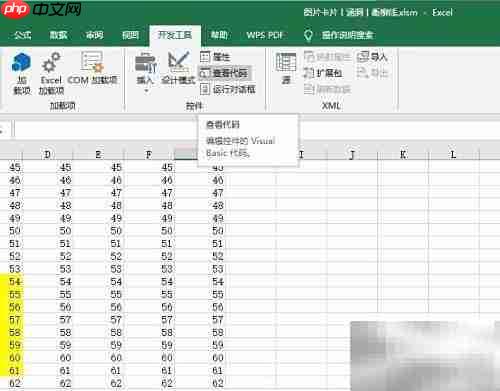Viewport: 500px width, 391px height.
Task: Select column I header
Action: [301, 154]
